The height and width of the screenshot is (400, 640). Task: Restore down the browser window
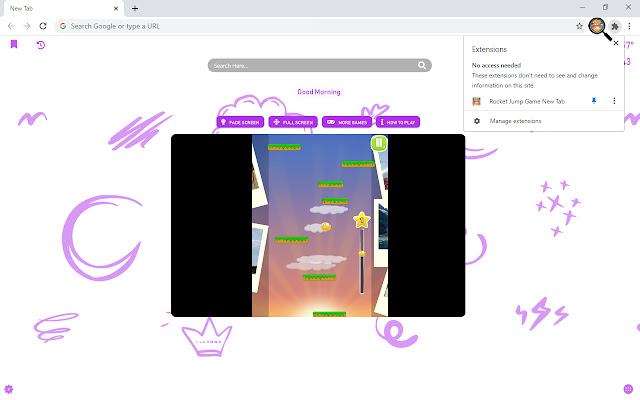click(x=605, y=7)
